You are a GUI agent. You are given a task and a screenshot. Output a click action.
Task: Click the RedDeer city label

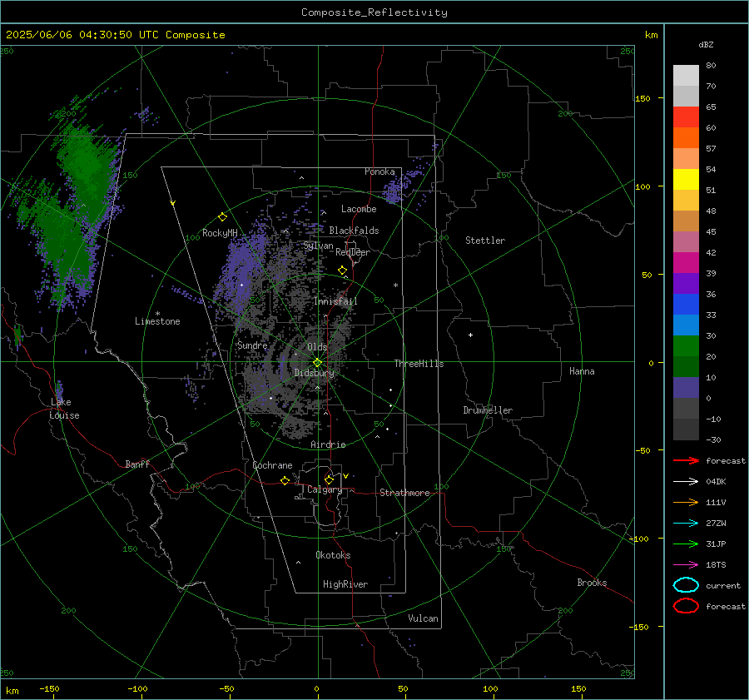click(353, 252)
